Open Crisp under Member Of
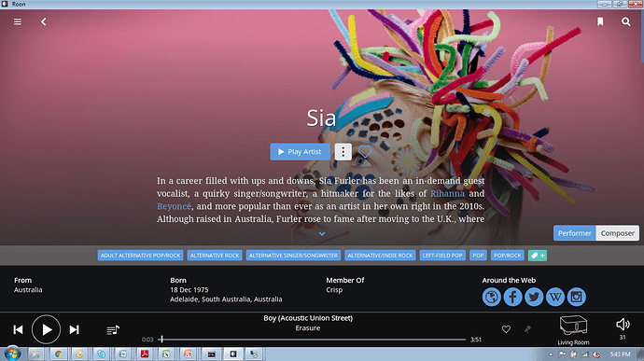The width and height of the screenshot is (644, 361). [x=334, y=290]
